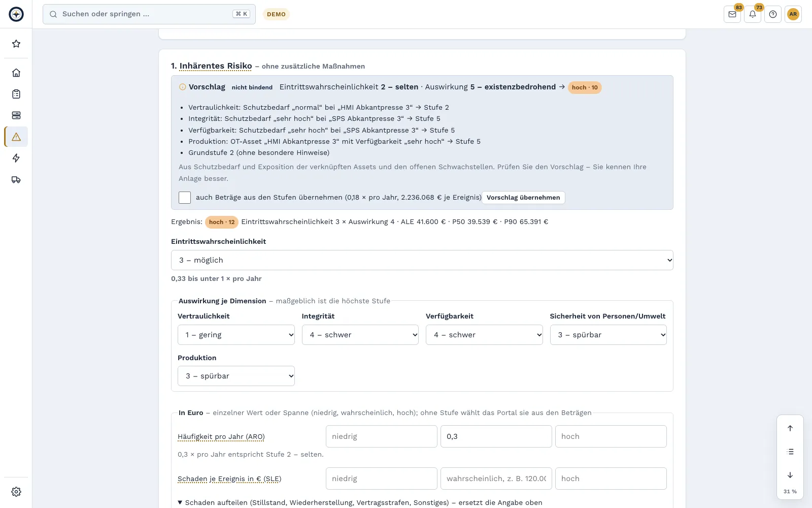
Task: Click the SLE 'wahrscheinlich' input field
Action: point(496,479)
